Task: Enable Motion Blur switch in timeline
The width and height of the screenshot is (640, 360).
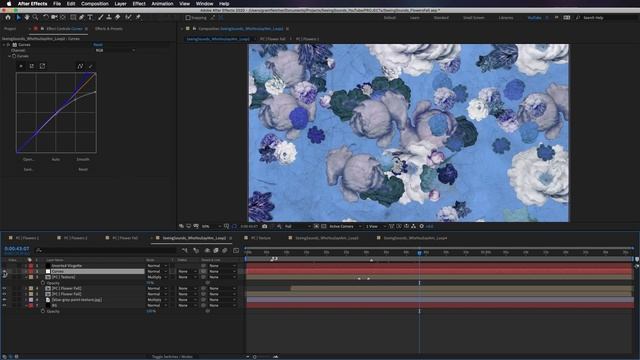Action: coord(224,250)
